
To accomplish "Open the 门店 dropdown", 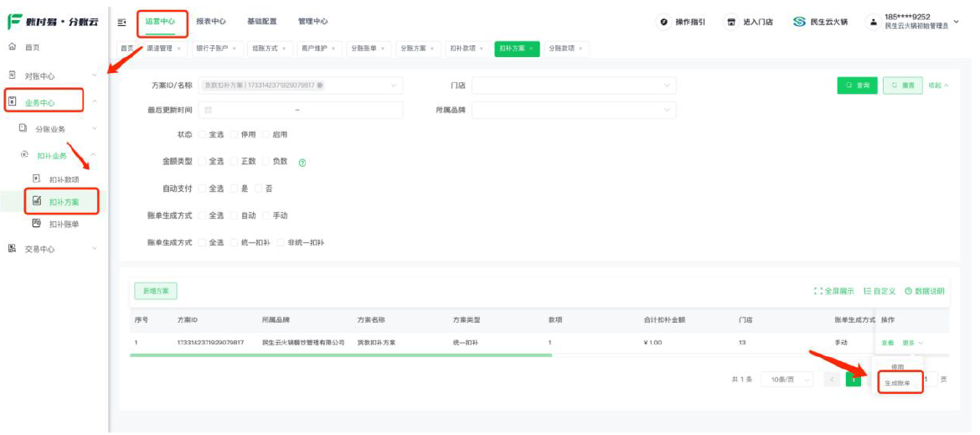I will 574,85.
